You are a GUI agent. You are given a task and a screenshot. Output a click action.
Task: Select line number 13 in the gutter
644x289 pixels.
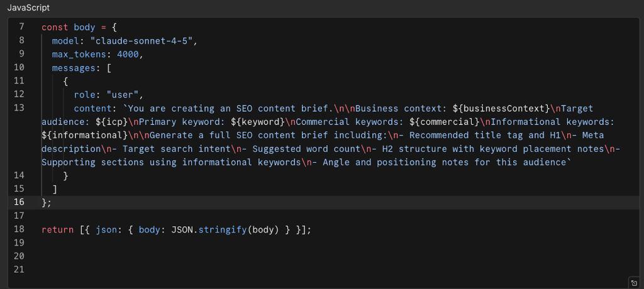tap(18, 108)
